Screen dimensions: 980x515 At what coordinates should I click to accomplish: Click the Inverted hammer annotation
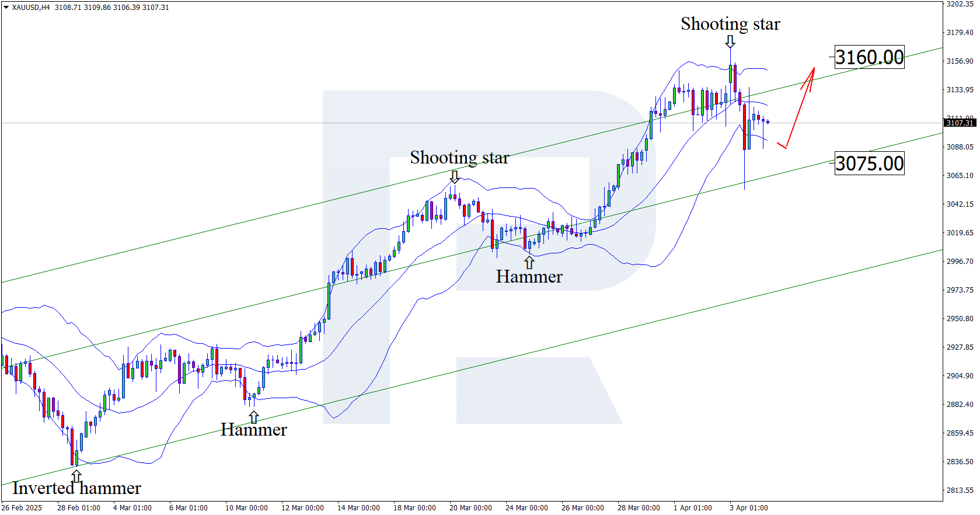[76, 488]
